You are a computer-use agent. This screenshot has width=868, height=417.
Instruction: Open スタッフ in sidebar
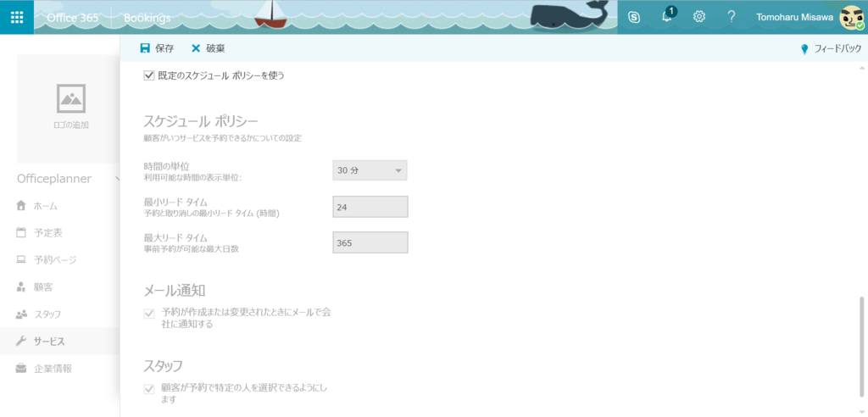[x=47, y=314]
